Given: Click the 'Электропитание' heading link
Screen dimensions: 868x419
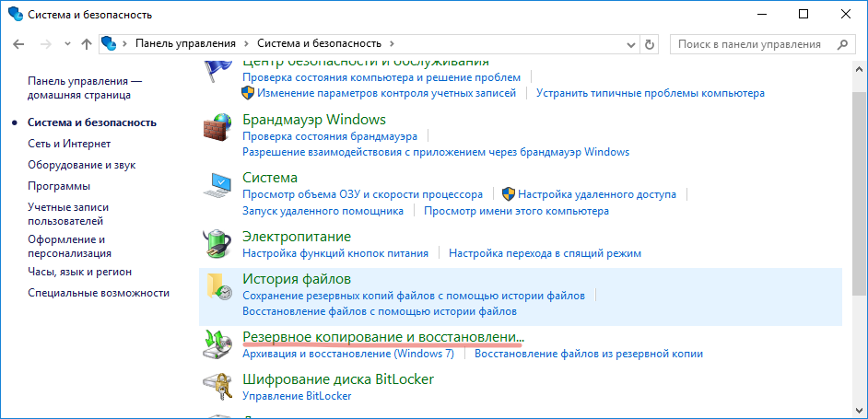Looking at the screenshot, I should pos(297,237).
